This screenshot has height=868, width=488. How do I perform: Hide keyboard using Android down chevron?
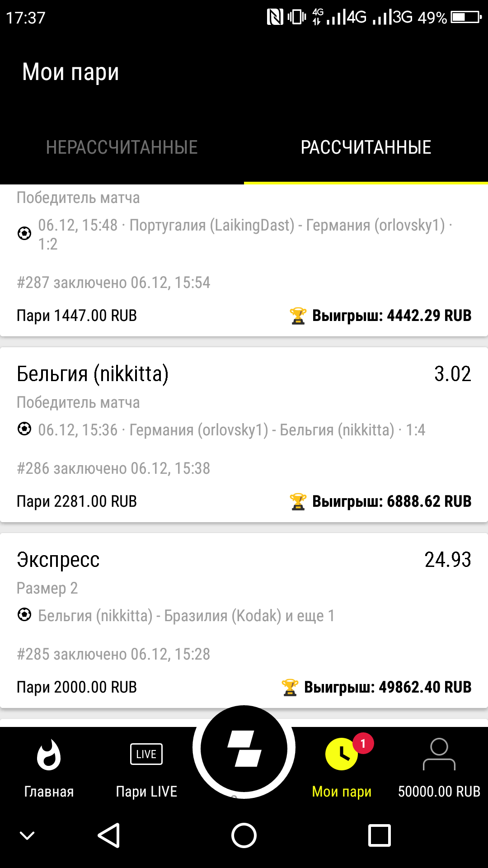[x=27, y=835]
